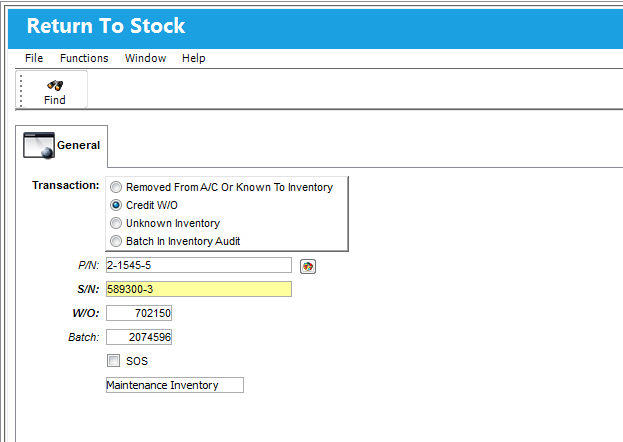Select the Batch field with 2074596

pos(139,338)
